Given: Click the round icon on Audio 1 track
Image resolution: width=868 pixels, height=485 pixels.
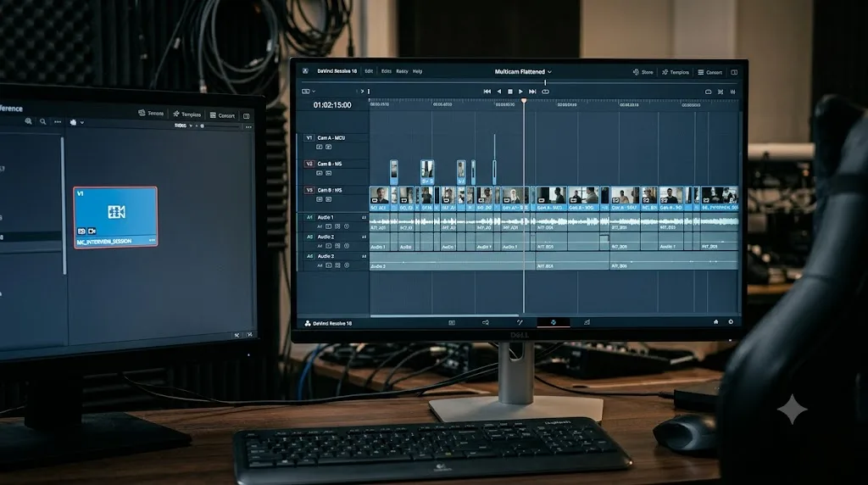Looking at the screenshot, I should 347,226.
